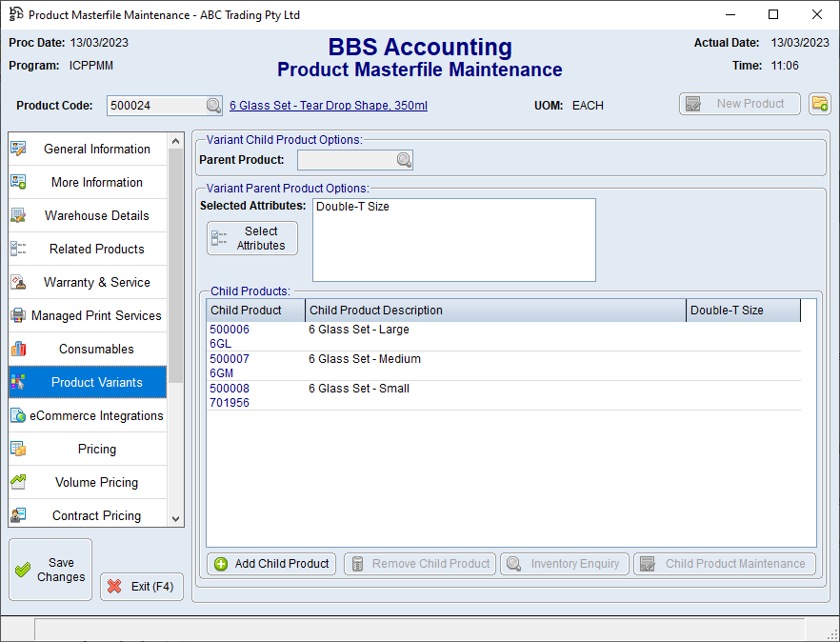Open the Warranty & Service section

pos(96,282)
